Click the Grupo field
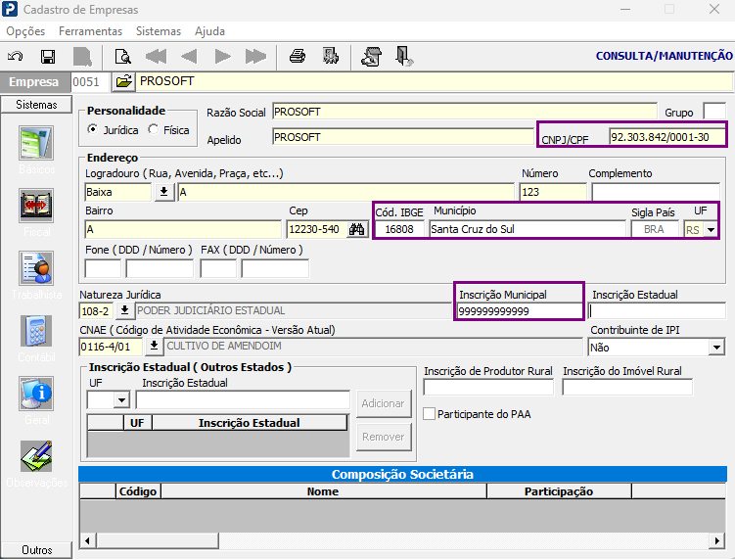The width and height of the screenshot is (735, 560). coord(714,112)
